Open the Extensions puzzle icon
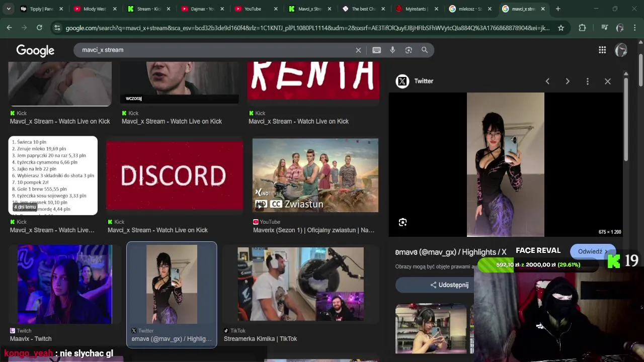 (x=582, y=28)
